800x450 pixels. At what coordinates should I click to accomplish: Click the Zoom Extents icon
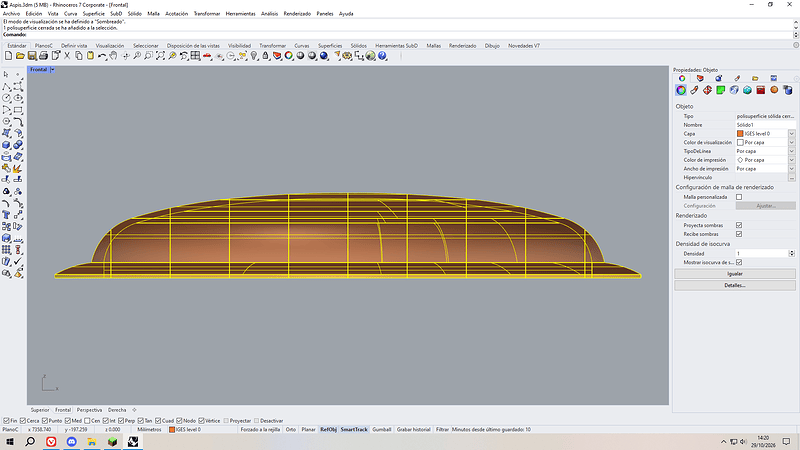[x=160, y=56]
